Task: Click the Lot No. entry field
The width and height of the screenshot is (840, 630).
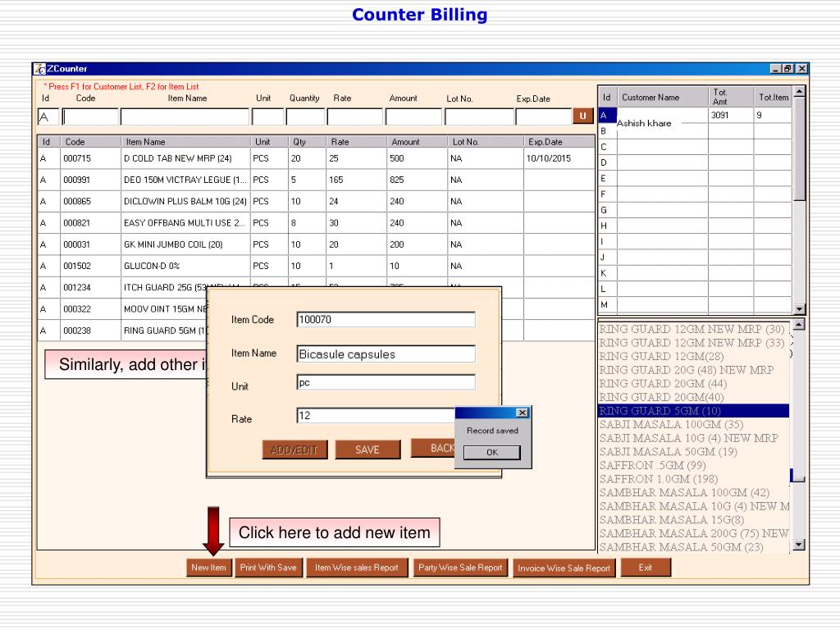Action: coord(479,116)
